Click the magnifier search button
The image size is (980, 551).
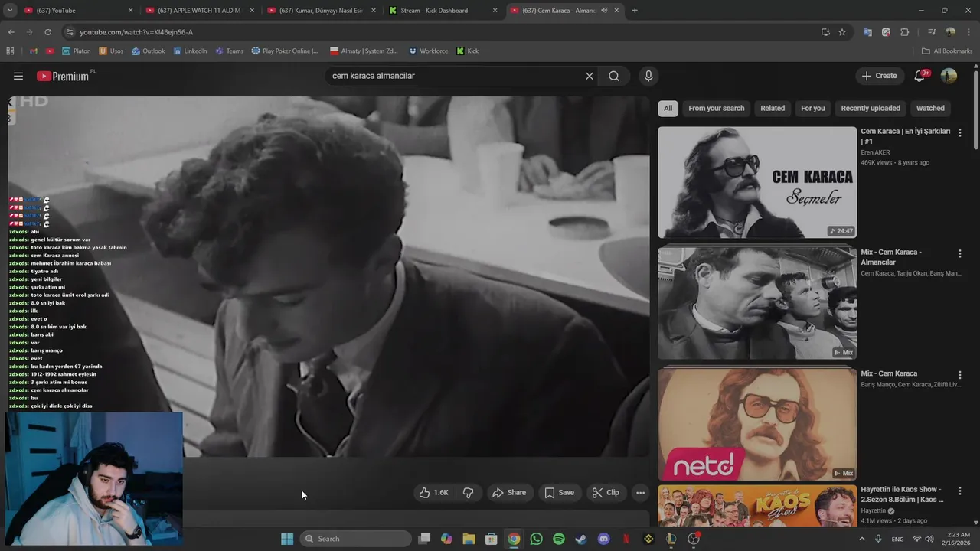coord(614,76)
